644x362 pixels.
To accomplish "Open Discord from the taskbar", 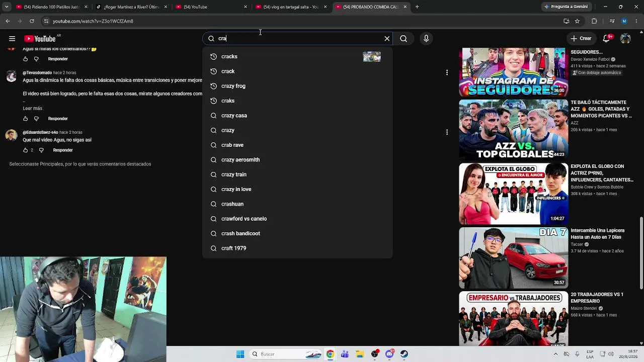I will tap(389, 354).
